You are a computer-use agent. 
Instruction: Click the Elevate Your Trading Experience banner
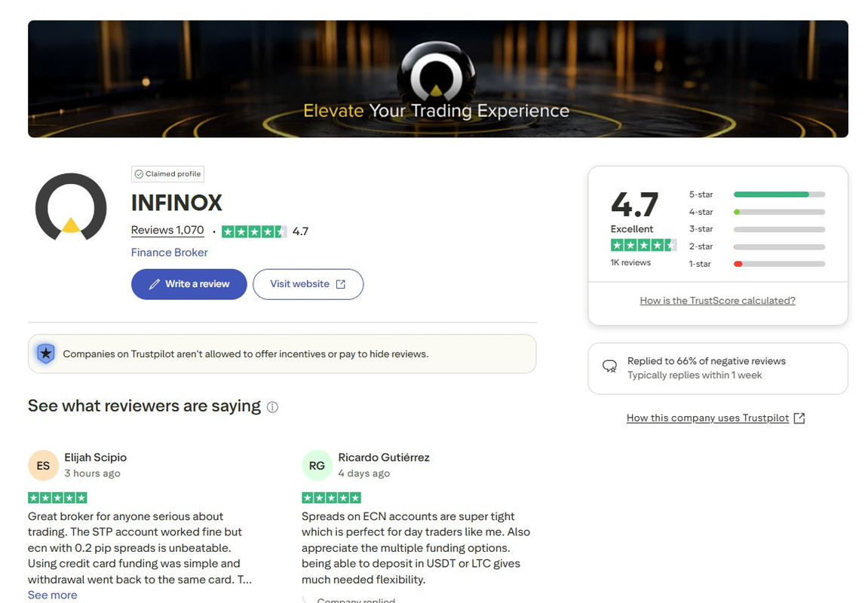coord(438,79)
